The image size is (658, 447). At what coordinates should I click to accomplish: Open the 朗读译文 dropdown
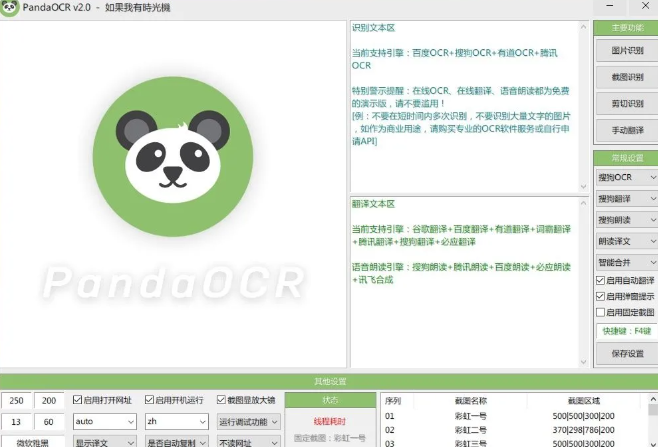coord(627,241)
